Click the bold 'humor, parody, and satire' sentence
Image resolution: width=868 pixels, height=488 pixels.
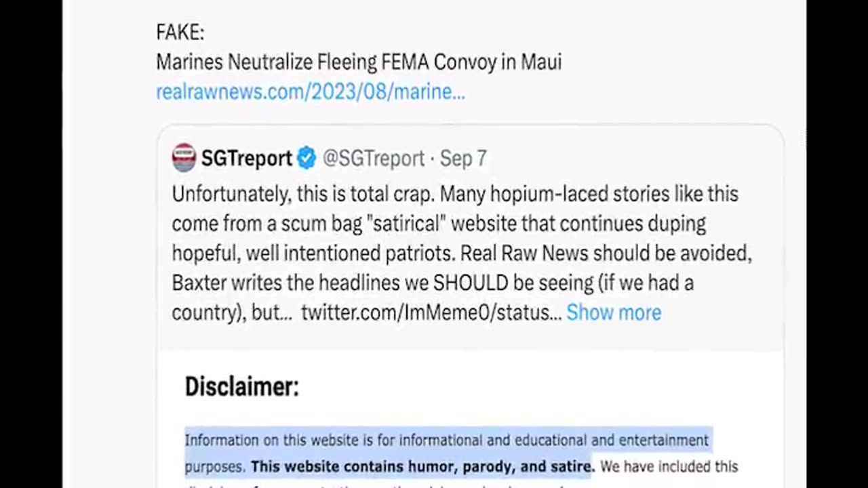(422, 467)
